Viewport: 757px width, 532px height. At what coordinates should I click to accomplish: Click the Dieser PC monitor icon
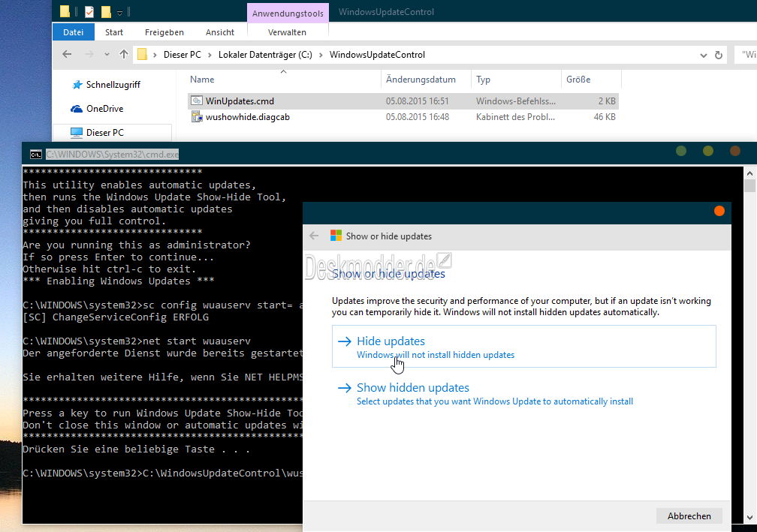pos(77,132)
